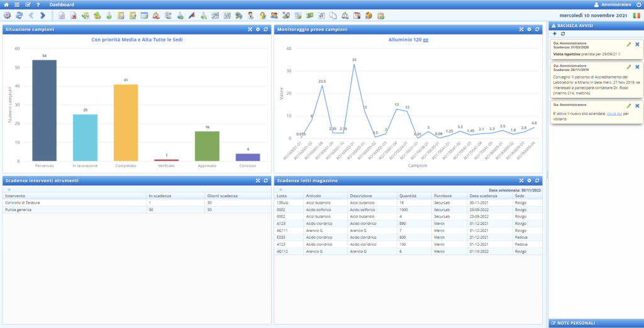Maximize the Situazione campioni panel

(250, 30)
